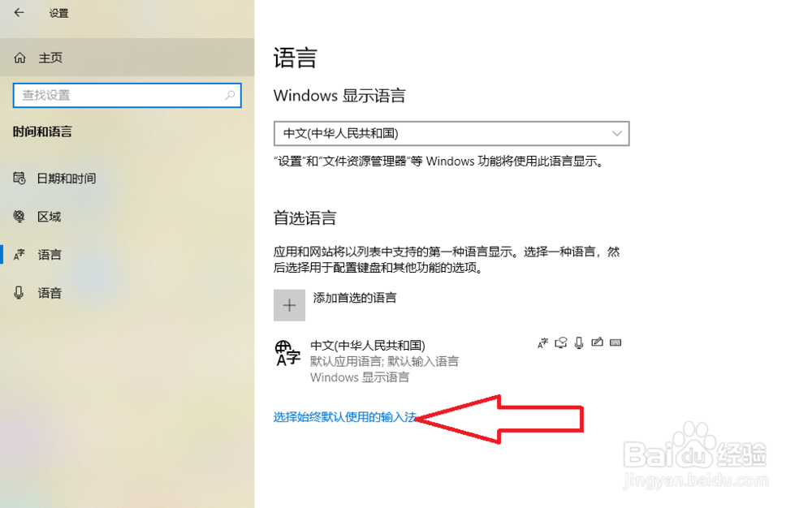Click the language globe A字 icon
This screenshot has width=812, height=508.
(x=287, y=353)
